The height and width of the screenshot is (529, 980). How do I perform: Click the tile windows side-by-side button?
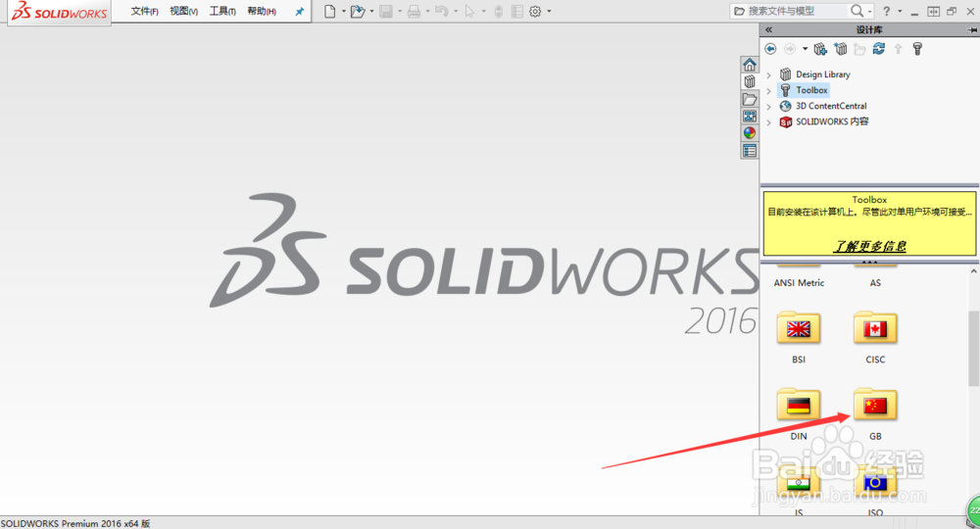point(933,11)
